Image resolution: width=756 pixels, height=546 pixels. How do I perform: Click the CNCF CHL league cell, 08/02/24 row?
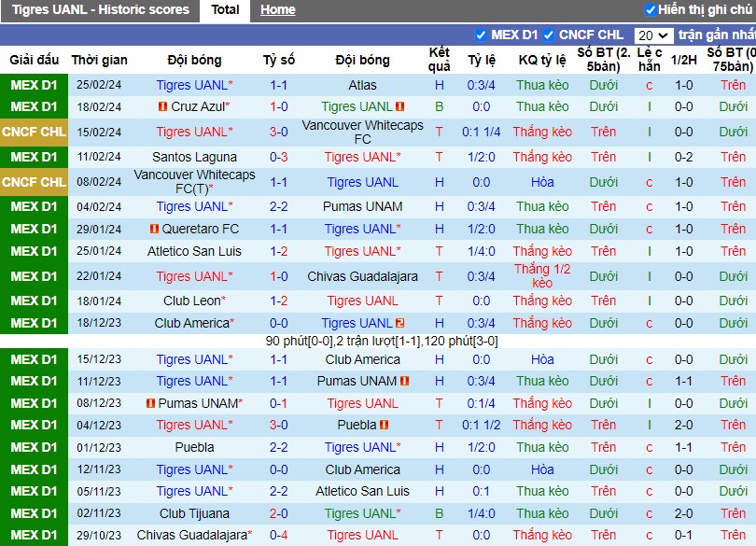[35, 182]
